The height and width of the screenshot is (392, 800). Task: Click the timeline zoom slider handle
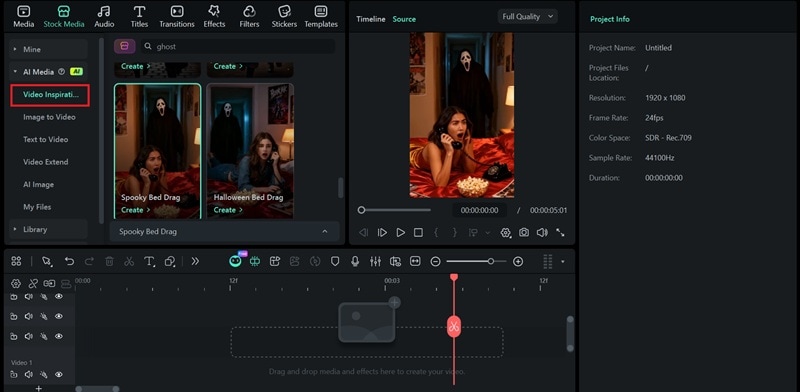491,261
